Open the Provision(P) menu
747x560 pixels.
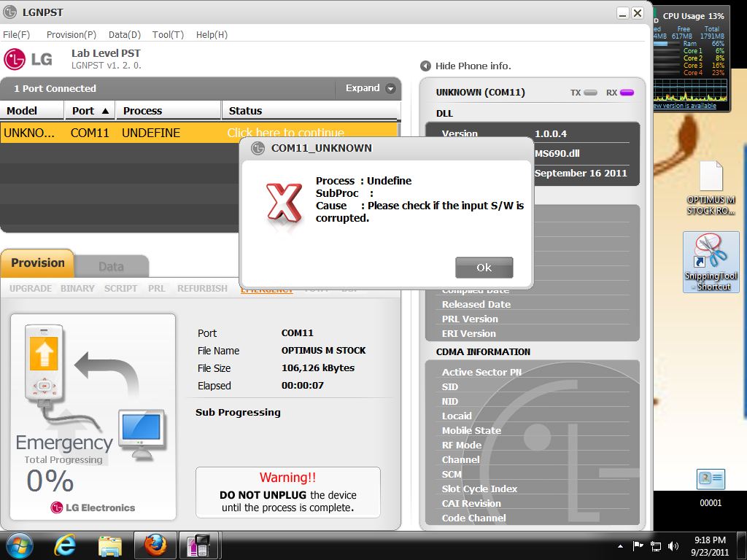click(71, 34)
